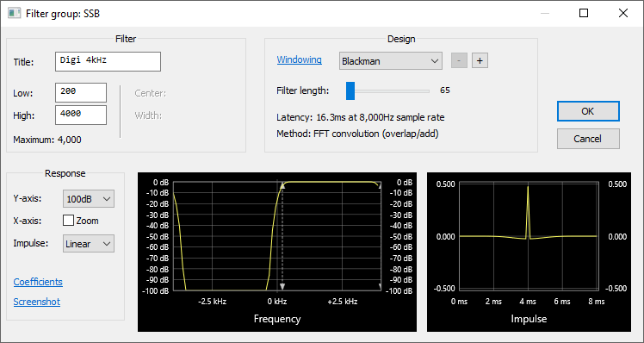Enable the X-axis Zoom checkbox
The width and height of the screenshot is (644, 343).
tap(68, 221)
